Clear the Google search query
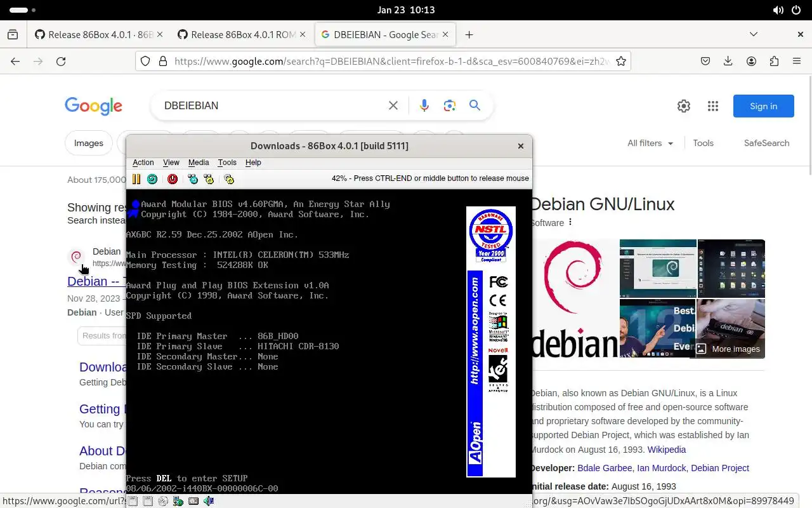This screenshot has height=508, width=812. pos(393,106)
